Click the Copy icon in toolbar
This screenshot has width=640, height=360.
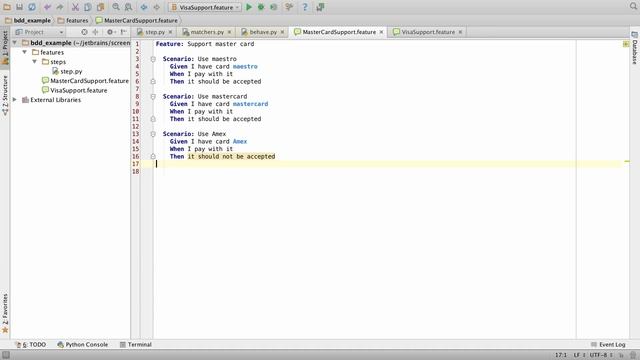pyautogui.click(x=88, y=7)
